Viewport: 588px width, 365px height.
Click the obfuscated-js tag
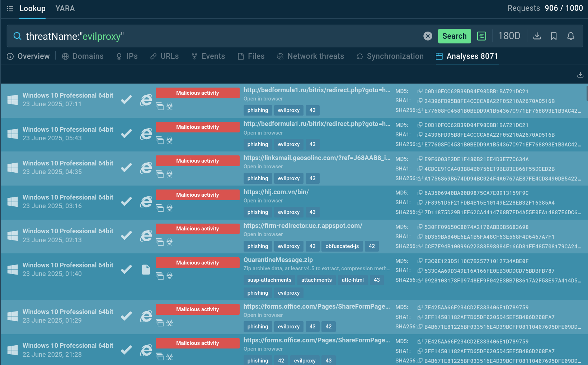point(342,246)
